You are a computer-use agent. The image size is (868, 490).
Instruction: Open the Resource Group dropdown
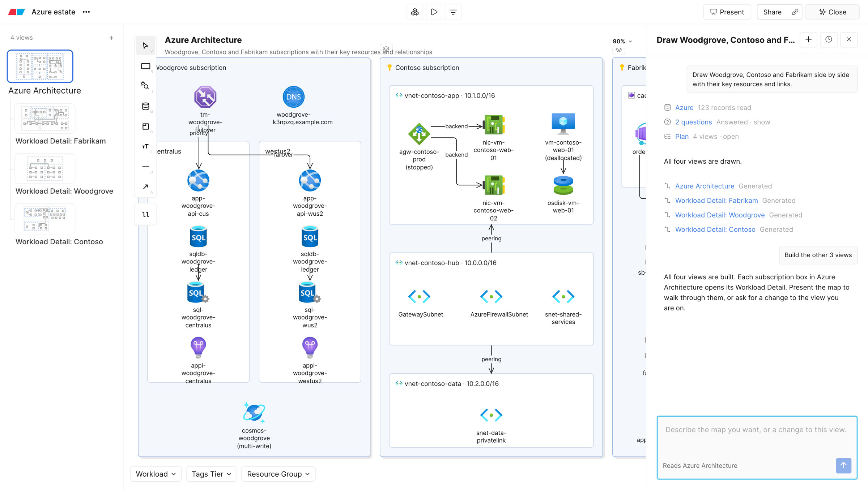coord(278,474)
